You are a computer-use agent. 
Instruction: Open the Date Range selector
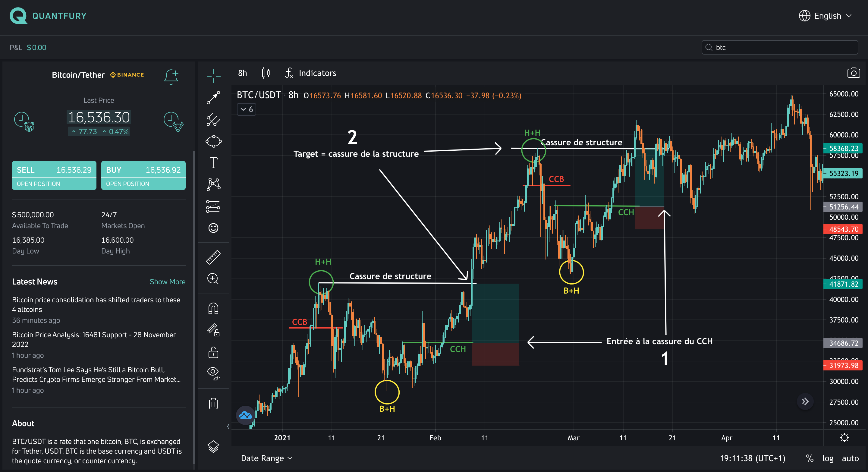266,458
